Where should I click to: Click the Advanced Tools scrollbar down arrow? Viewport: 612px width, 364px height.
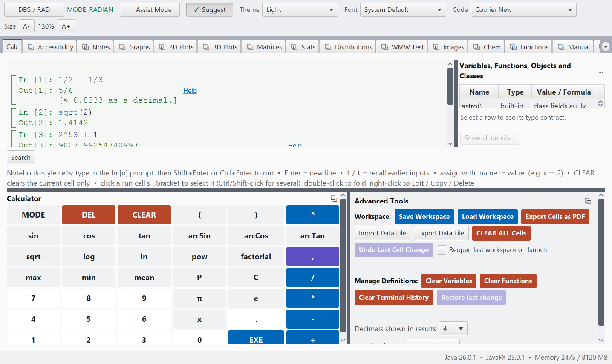click(x=601, y=340)
